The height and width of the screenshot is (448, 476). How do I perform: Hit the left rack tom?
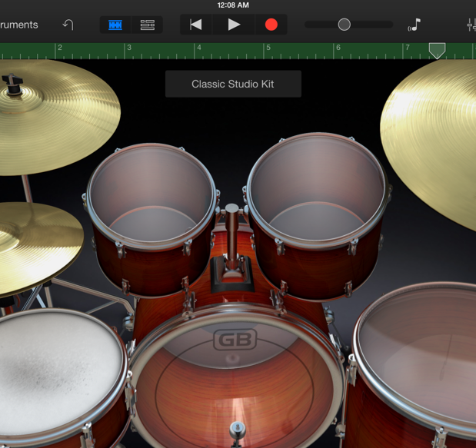click(151, 196)
